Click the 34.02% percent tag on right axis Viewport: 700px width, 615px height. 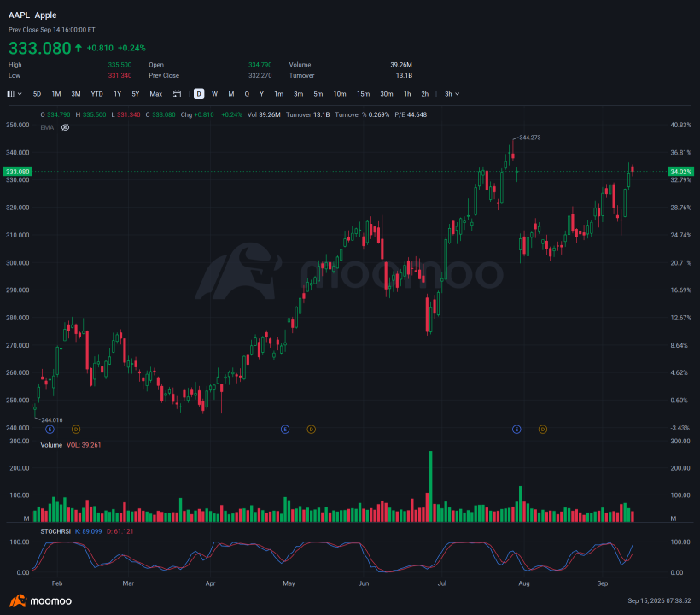(680, 172)
